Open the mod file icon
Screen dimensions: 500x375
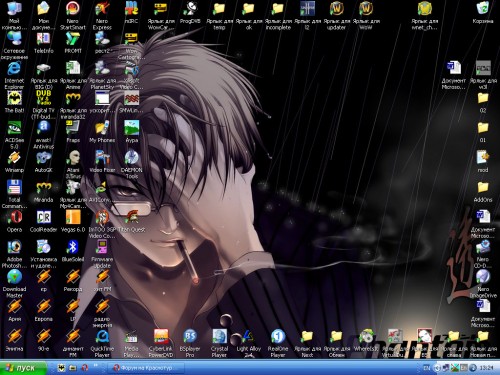click(x=483, y=158)
